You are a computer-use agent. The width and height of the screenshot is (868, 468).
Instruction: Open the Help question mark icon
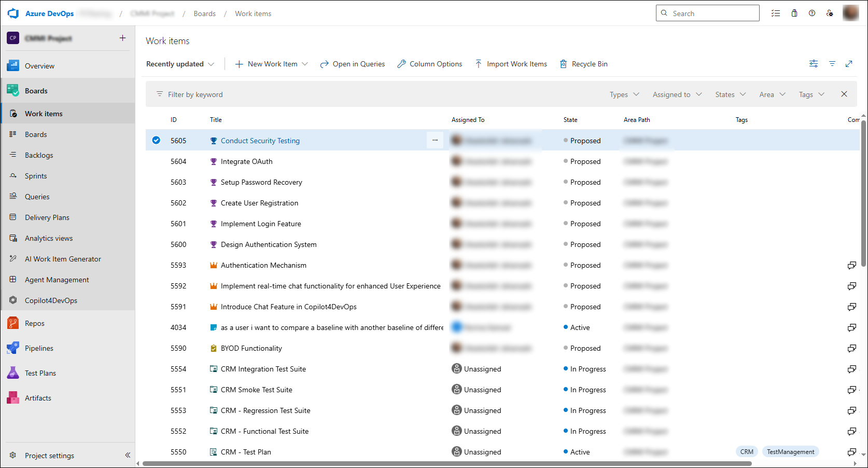[812, 13]
